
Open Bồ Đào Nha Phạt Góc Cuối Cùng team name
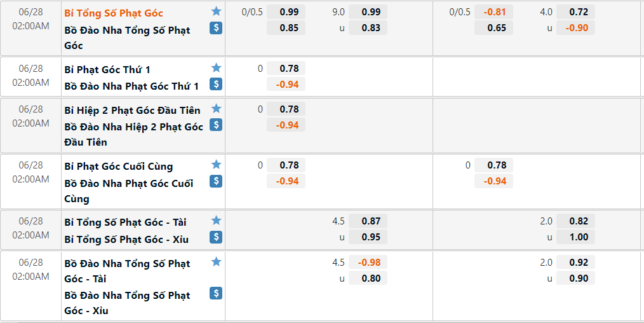point(129,191)
